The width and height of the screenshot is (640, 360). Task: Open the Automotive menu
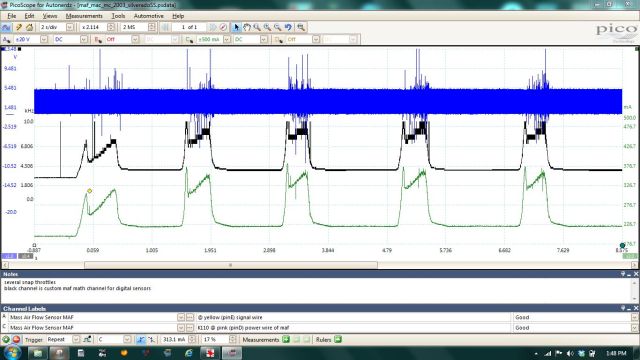pyautogui.click(x=149, y=16)
